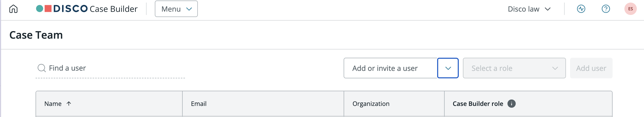This screenshot has width=644, height=117.
Task: Open the Select a role dropdown
Action: pyautogui.click(x=514, y=68)
